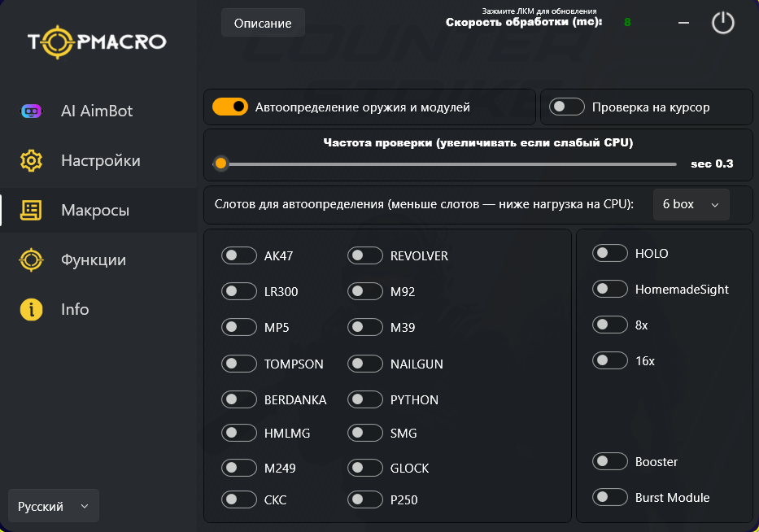The image size is (759, 532).
Task: Open the 6 box slots dropdown
Action: (x=691, y=205)
